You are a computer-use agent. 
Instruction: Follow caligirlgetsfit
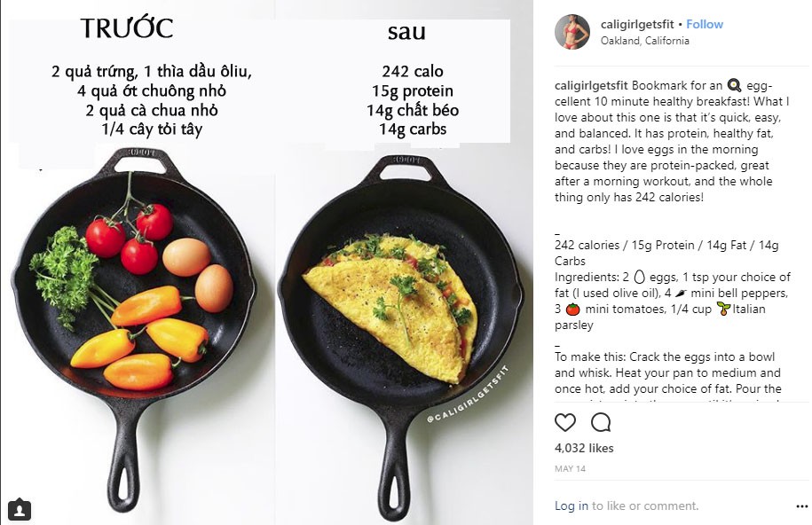[x=705, y=24]
